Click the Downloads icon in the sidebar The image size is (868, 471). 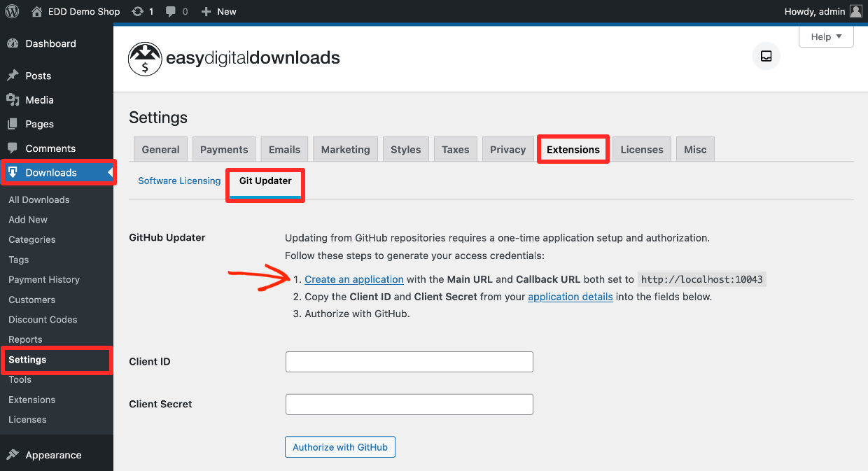click(13, 173)
